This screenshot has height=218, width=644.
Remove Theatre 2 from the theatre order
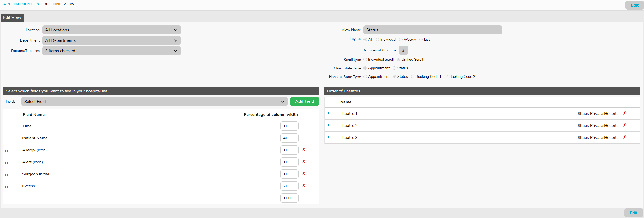pos(625,125)
